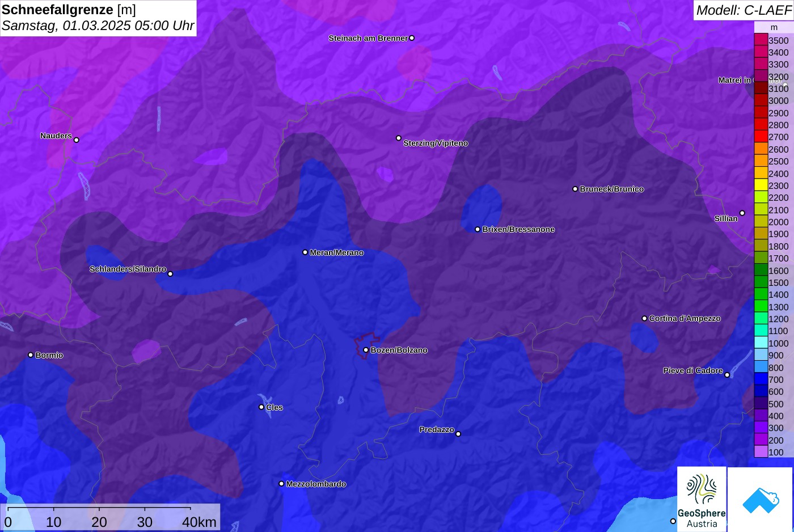Viewport: 794px width, 532px height.
Task: Click the 2000 value in the legend
Action: 779,222
